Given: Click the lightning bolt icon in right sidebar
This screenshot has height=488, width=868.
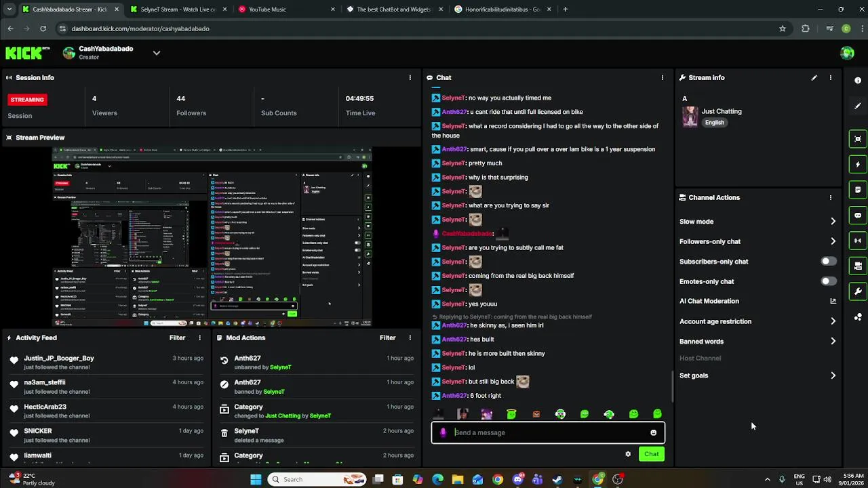Looking at the screenshot, I should click(858, 164).
